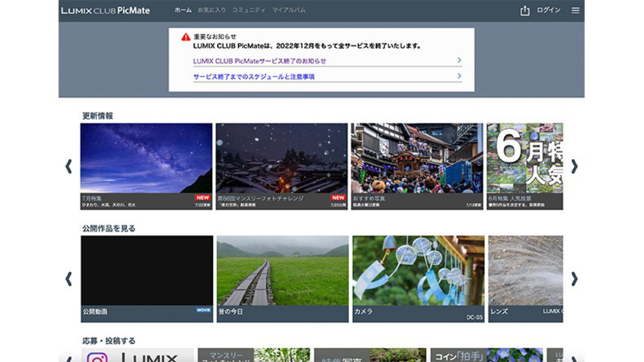Click the 重要なお知らせ notice text

click(x=215, y=37)
